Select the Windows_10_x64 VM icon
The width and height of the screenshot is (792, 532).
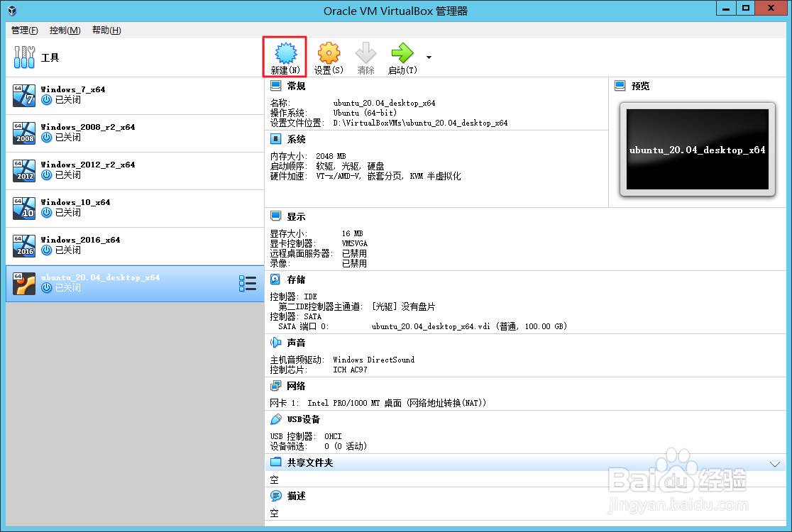point(24,209)
